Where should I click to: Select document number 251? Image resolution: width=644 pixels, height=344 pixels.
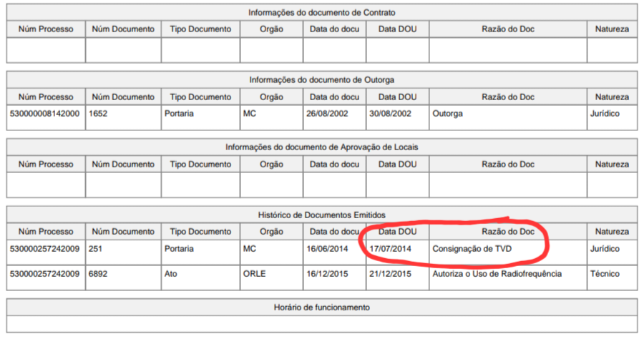pyautogui.click(x=95, y=249)
